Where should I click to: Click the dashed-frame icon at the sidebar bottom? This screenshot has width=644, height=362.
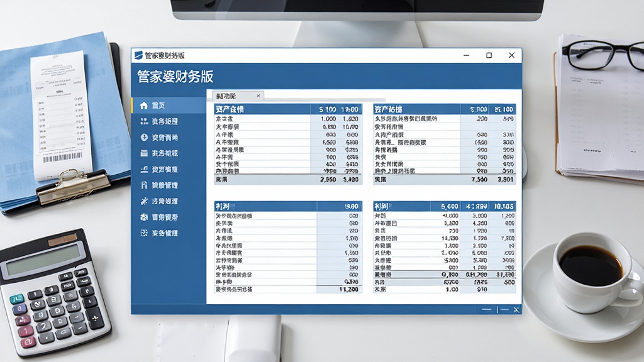pyautogui.click(x=144, y=233)
